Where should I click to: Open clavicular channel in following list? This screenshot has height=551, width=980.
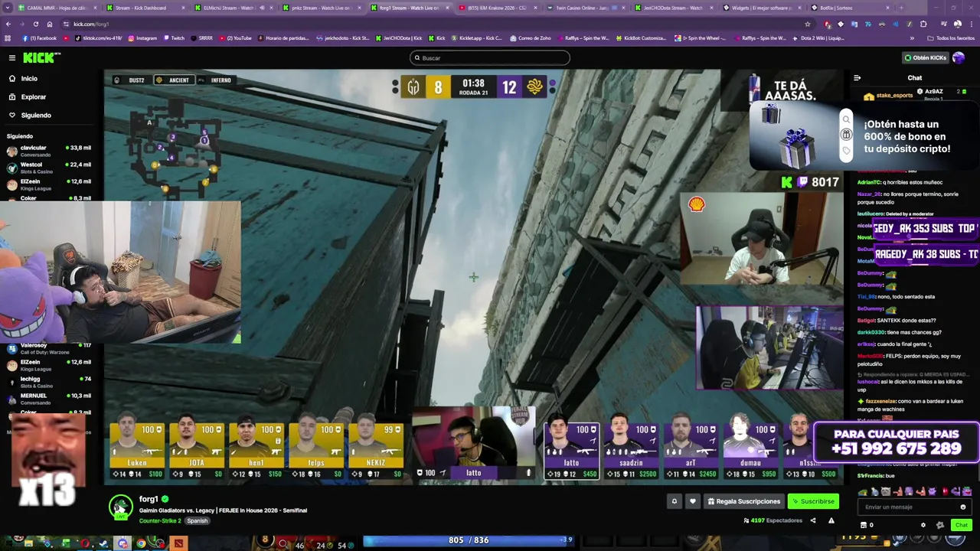coord(49,151)
